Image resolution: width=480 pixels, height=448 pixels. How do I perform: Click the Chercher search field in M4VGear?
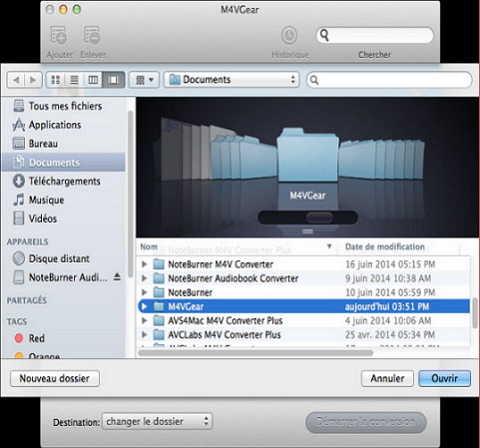click(x=375, y=35)
